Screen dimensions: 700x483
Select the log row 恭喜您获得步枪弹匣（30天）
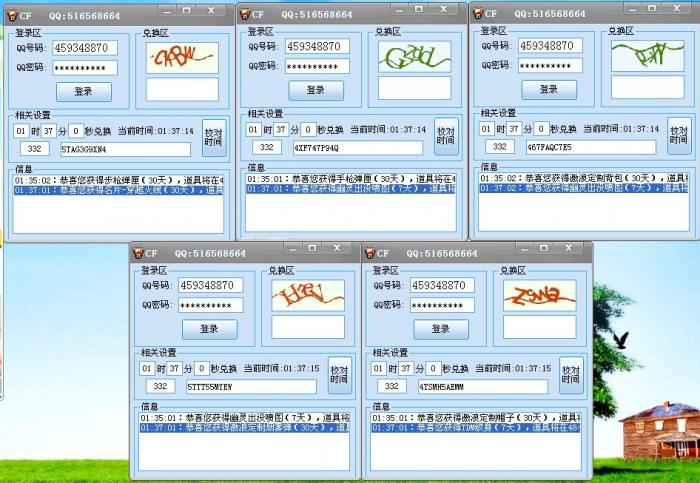[118, 180]
